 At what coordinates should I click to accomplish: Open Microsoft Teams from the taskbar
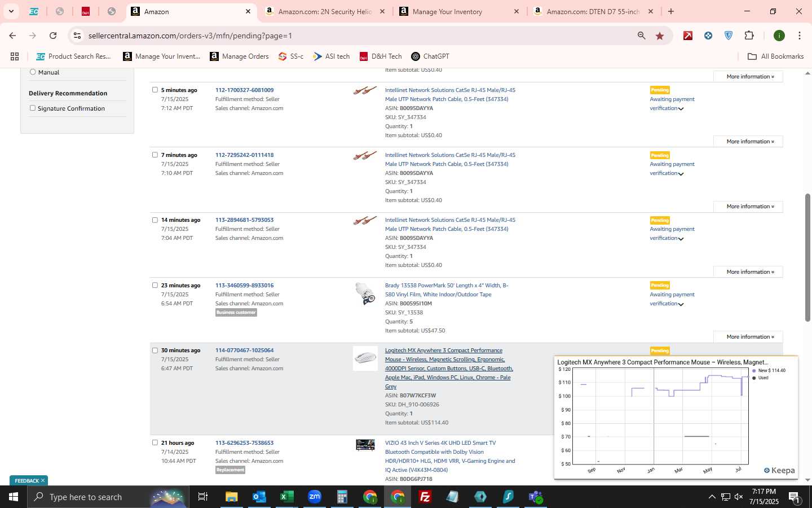coord(536,497)
